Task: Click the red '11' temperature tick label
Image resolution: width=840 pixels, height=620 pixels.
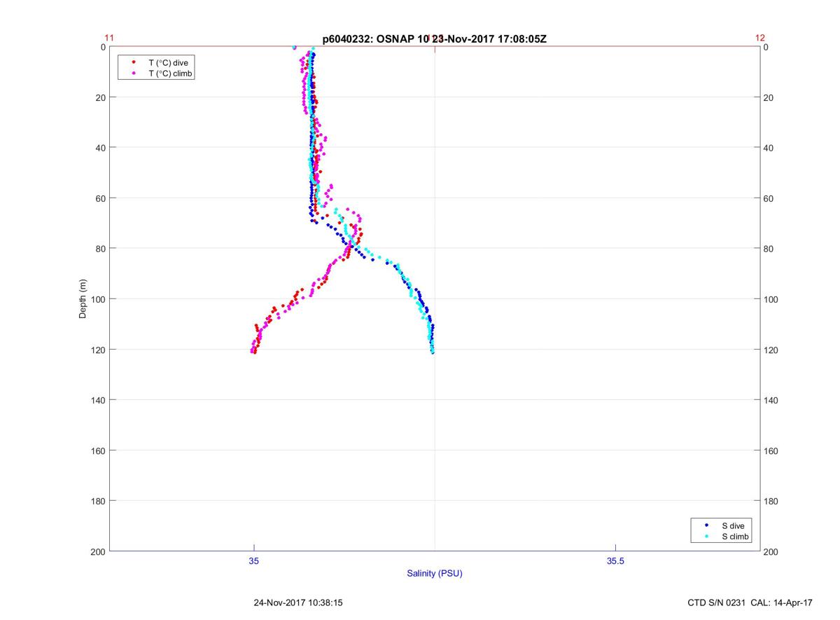Action: [109, 38]
